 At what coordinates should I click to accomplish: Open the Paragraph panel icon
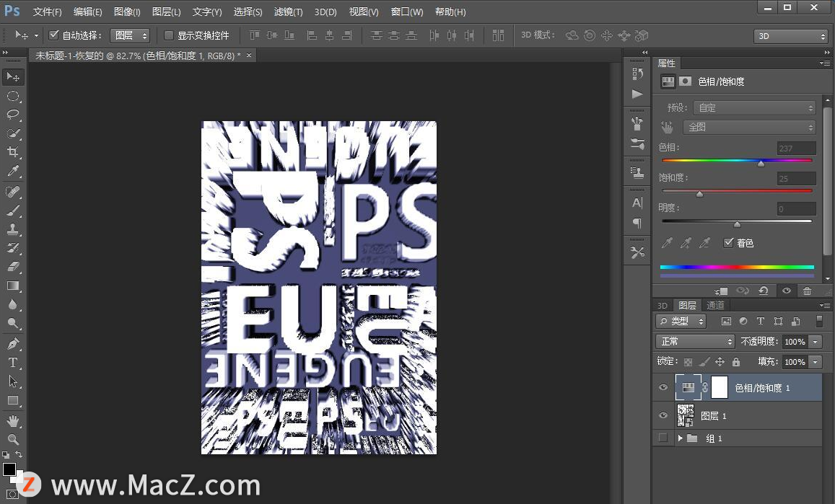(x=637, y=223)
